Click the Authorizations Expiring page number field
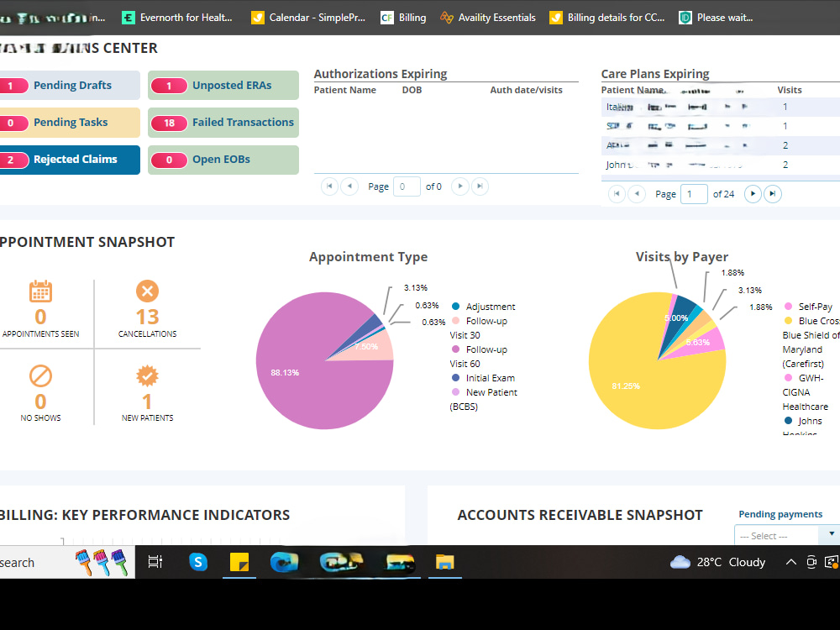Screen dimensions: 840x630 tap(407, 186)
